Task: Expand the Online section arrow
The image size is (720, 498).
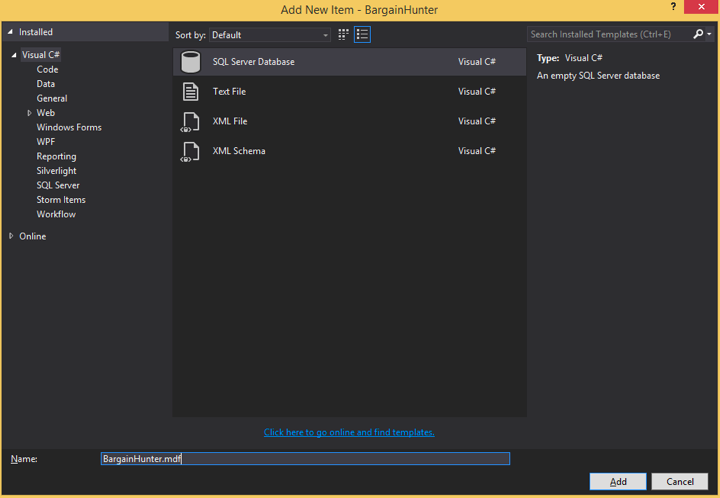Action: (x=11, y=236)
